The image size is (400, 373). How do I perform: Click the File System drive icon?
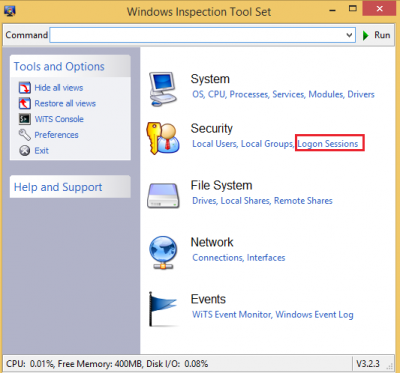click(x=163, y=195)
